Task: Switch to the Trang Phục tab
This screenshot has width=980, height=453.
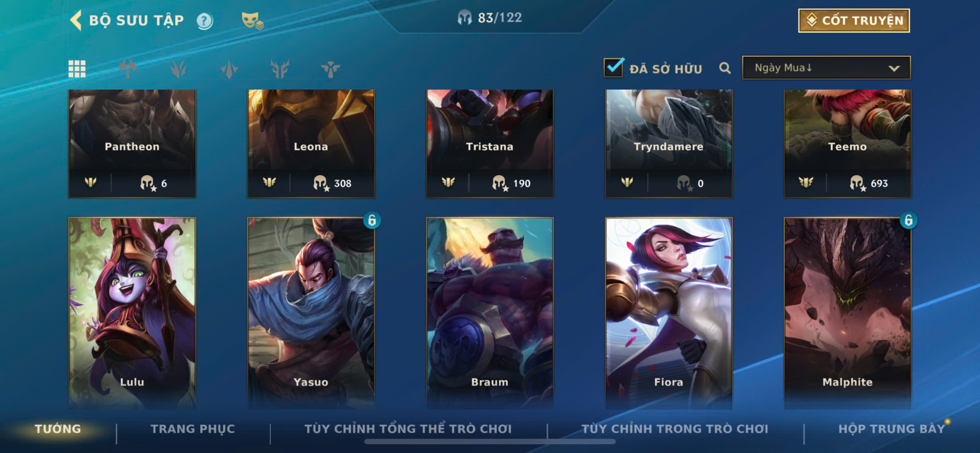Action: 193,429
